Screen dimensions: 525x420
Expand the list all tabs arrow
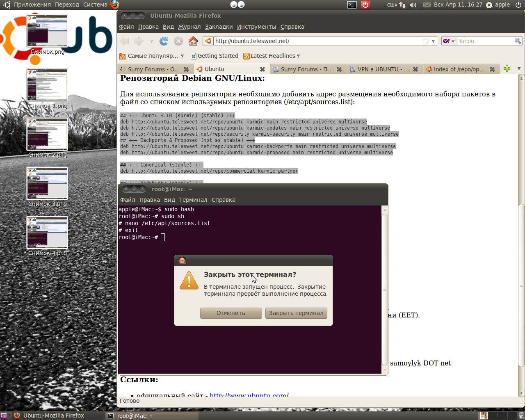pyautogui.click(x=519, y=69)
